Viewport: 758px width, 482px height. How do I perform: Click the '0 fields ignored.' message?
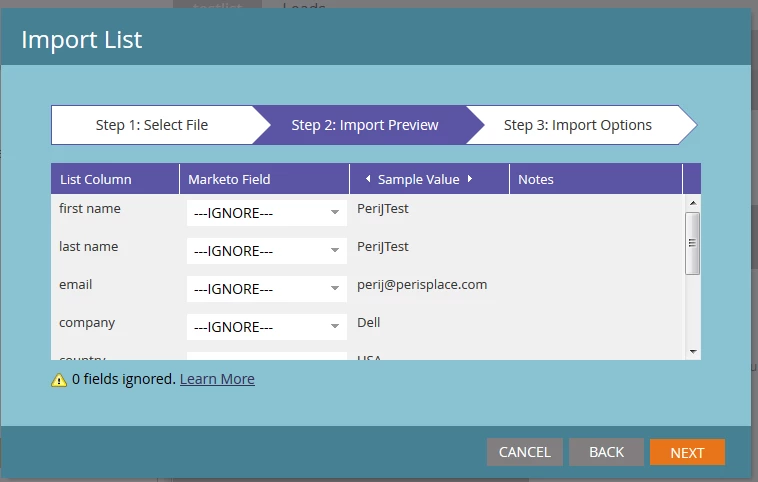click(124, 379)
